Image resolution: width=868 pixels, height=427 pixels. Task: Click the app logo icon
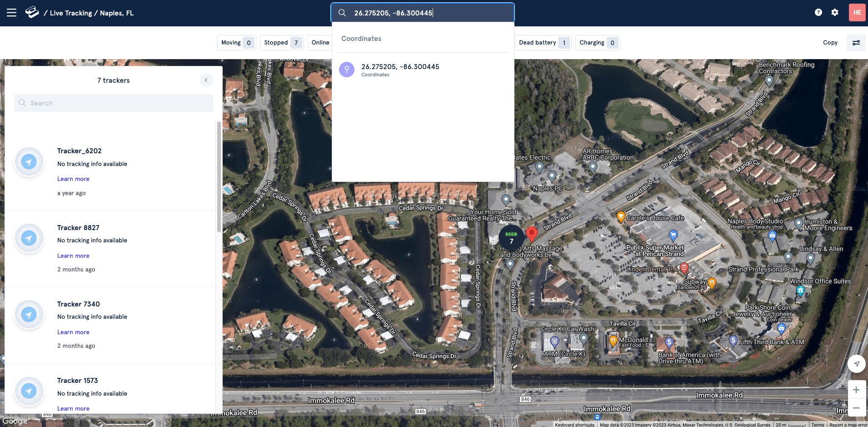[32, 12]
